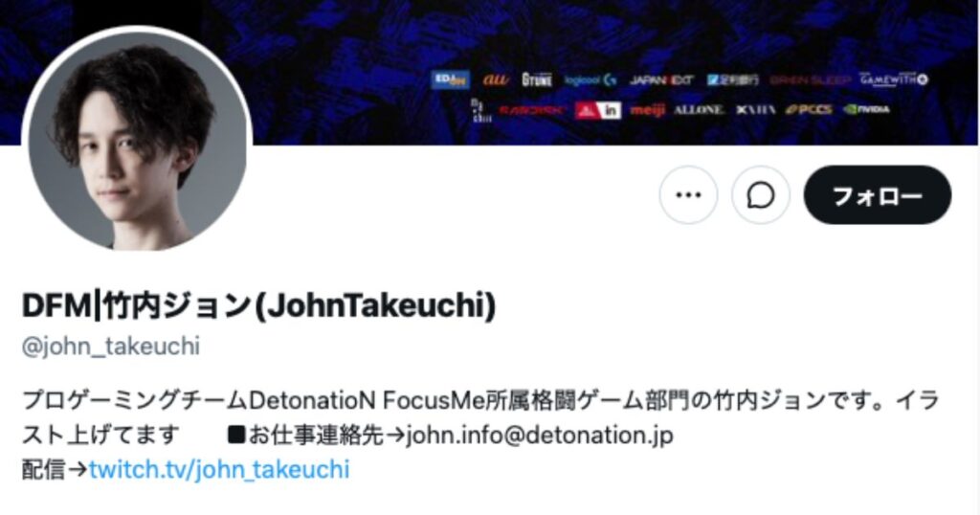980x515 pixels.
Task: Click the john.info@detonation.jp email text
Action: click(540, 435)
